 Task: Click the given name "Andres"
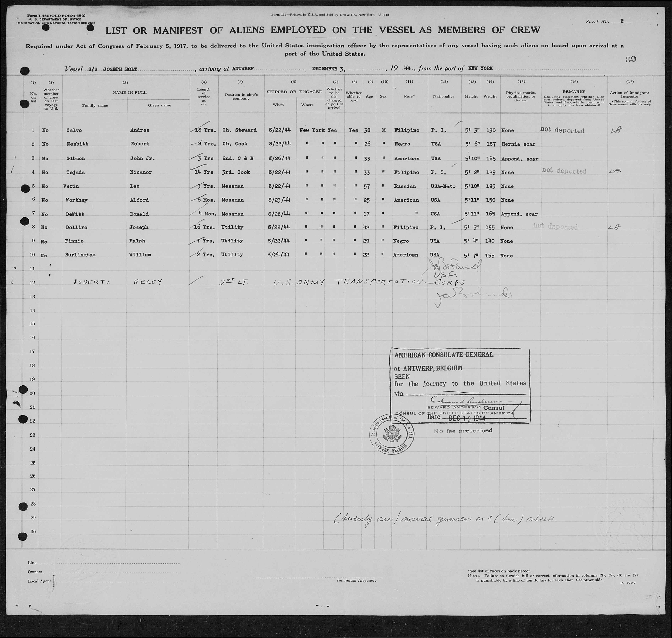pos(139,130)
